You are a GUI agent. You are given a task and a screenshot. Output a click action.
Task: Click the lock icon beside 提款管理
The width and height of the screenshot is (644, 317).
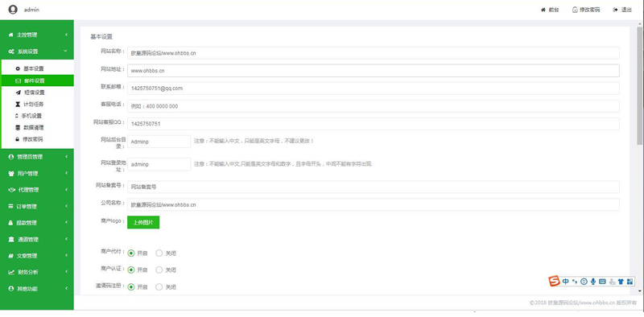[x=11, y=223]
